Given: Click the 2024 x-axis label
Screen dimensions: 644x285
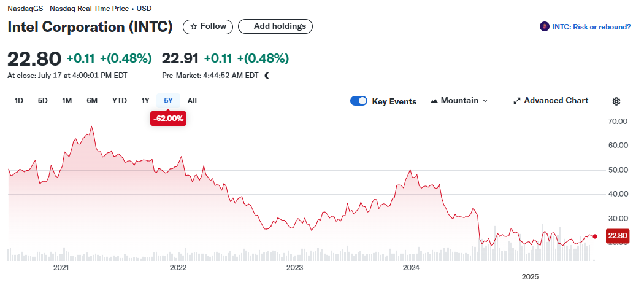Looking at the screenshot, I should (411, 268).
